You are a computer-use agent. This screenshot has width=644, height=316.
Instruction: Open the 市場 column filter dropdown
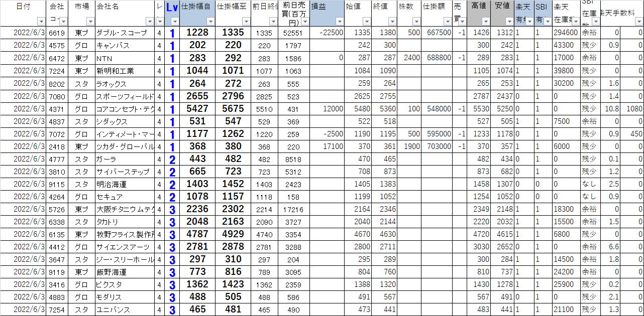point(90,21)
